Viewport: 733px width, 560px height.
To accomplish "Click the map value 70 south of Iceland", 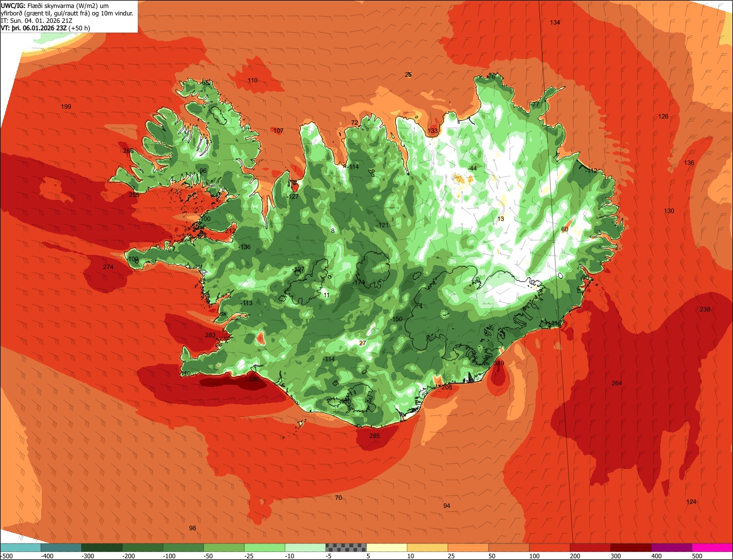I will click(338, 498).
